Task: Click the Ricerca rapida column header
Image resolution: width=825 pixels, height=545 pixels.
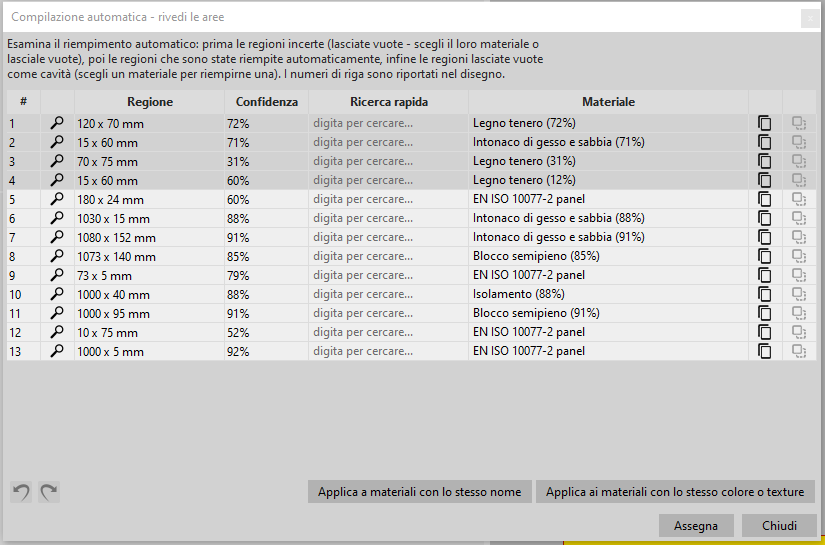Action: (388, 102)
